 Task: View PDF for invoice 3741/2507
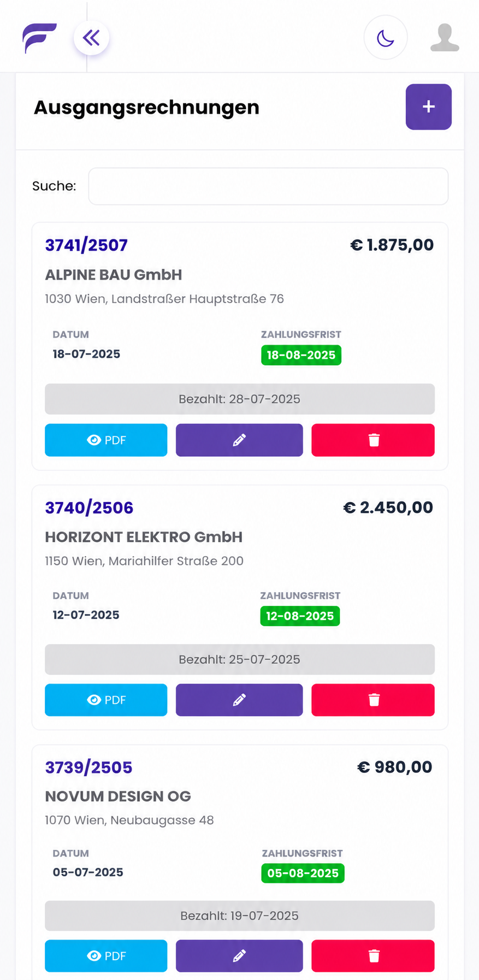click(106, 440)
